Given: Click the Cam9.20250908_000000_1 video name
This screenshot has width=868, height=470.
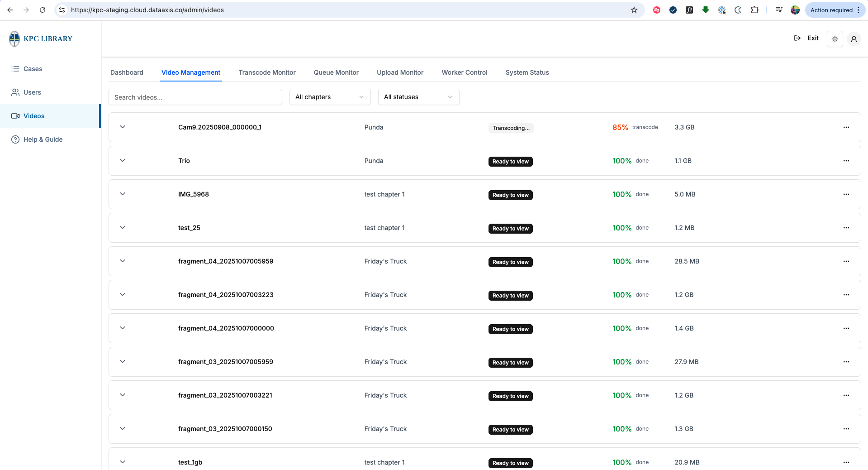Looking at the screenshot, I should click(x=220, y=127).
